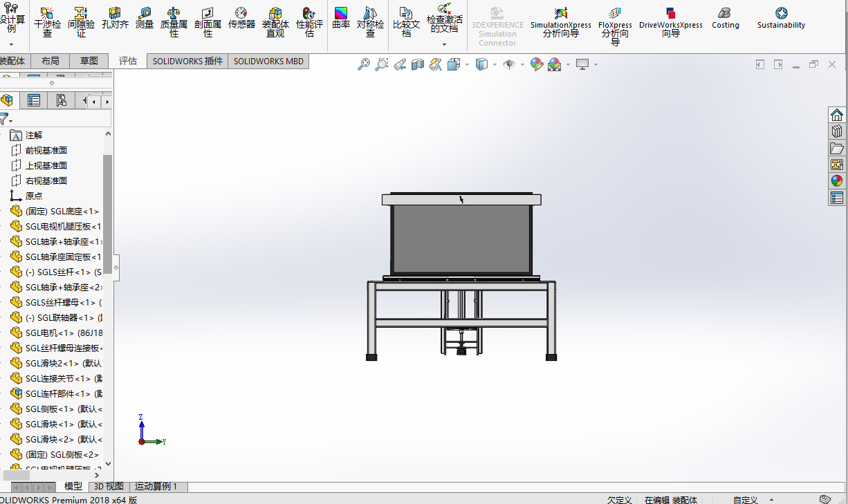This screenshot has height=504, width=848.
Task: Run 性能评估 performance evaluation
Action: [309, 22]
